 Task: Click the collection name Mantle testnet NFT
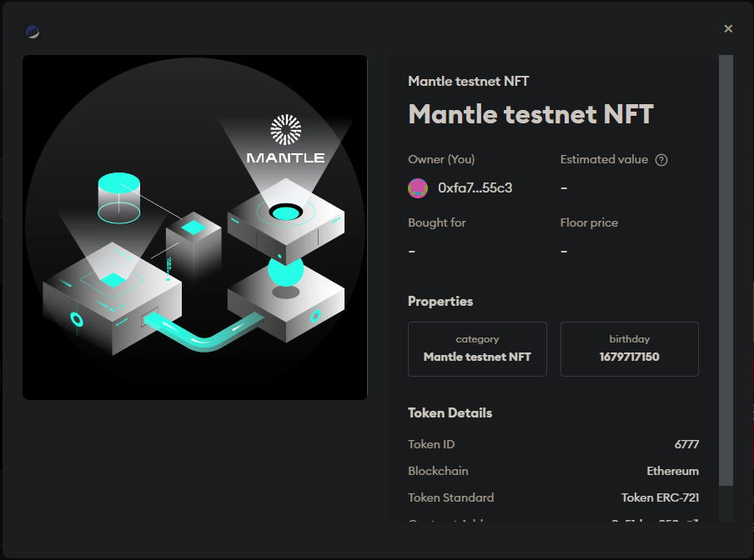click(468, 81)
